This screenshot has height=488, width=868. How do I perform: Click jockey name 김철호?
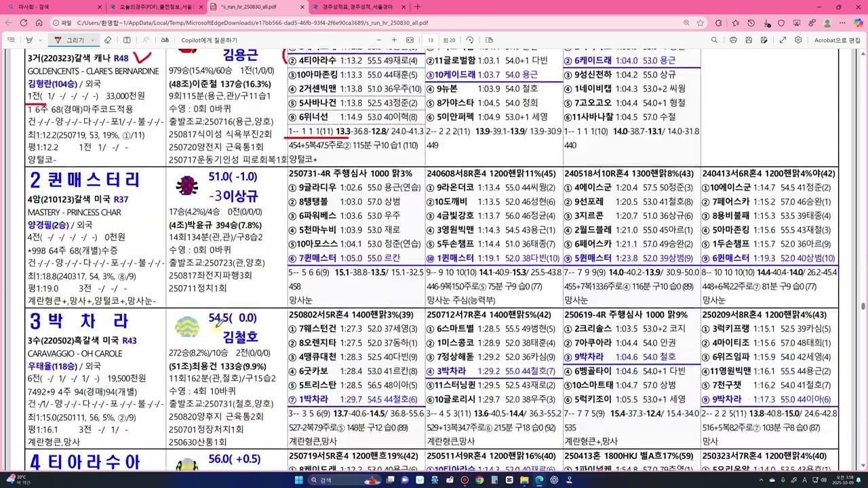coord(241,336)
